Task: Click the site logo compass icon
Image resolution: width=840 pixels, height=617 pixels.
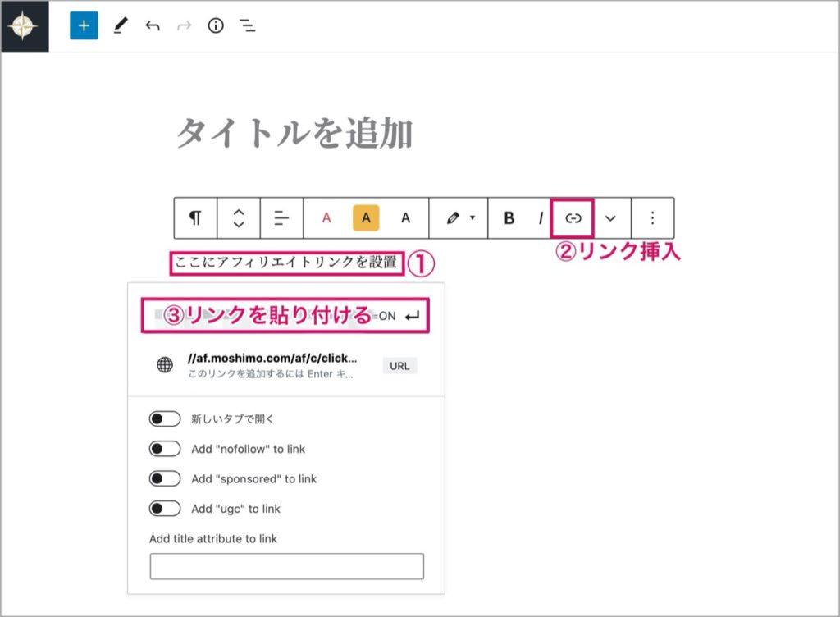Action: (x=24, y=25)
